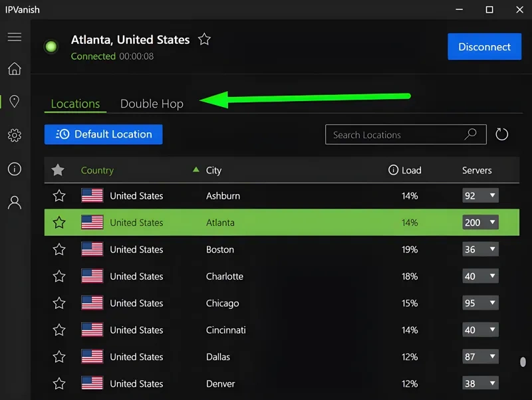This screenshot has width=532, height=400.
Task: Click the Load info icon
Action: coord(393,170)
